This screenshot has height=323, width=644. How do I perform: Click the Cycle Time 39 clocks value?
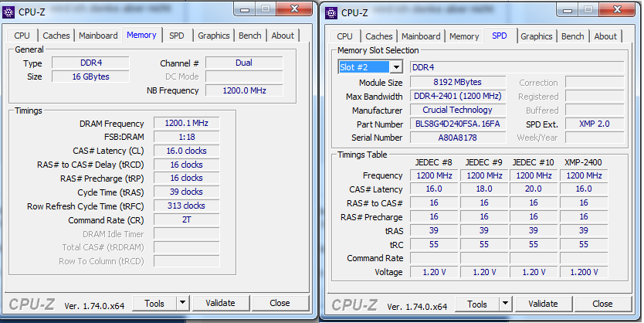point(186,192)
